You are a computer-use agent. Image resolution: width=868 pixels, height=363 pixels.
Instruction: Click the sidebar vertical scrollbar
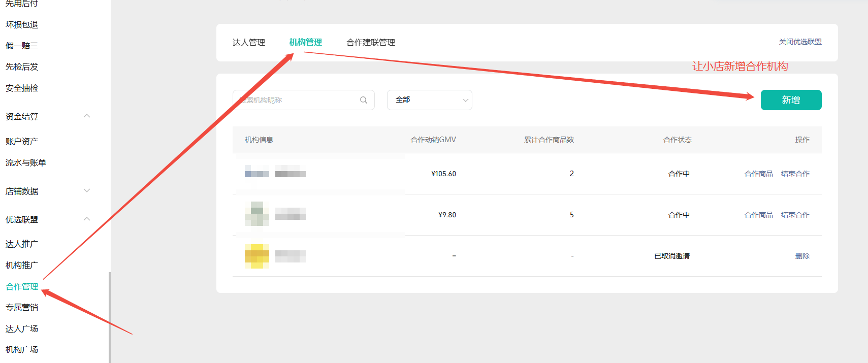109,317
